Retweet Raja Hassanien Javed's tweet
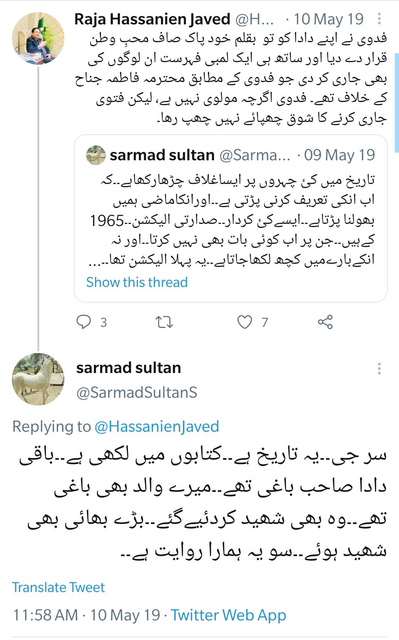Viewport: 399px width, 640px height. click(164, 322)
